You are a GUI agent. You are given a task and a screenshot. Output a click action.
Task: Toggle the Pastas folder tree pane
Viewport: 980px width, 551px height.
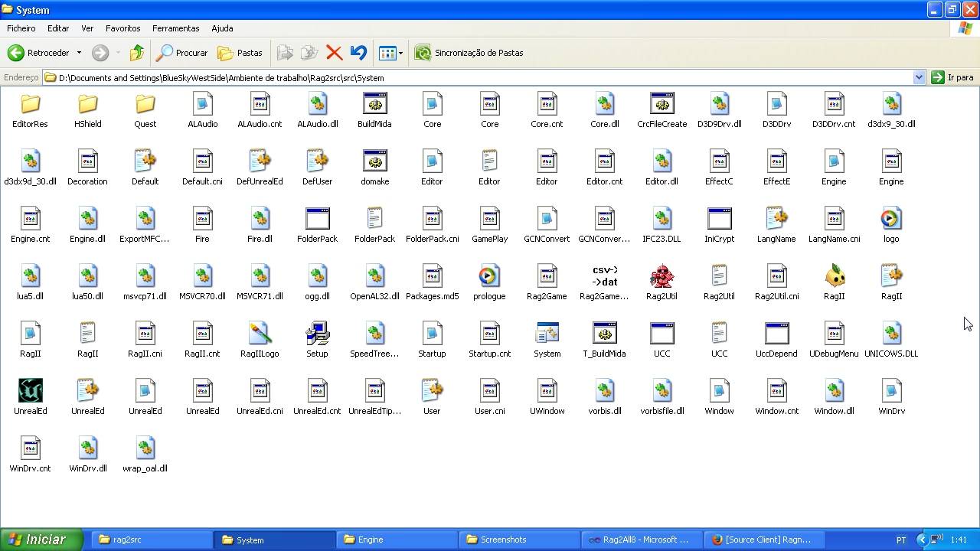click(x=240, y=53)
